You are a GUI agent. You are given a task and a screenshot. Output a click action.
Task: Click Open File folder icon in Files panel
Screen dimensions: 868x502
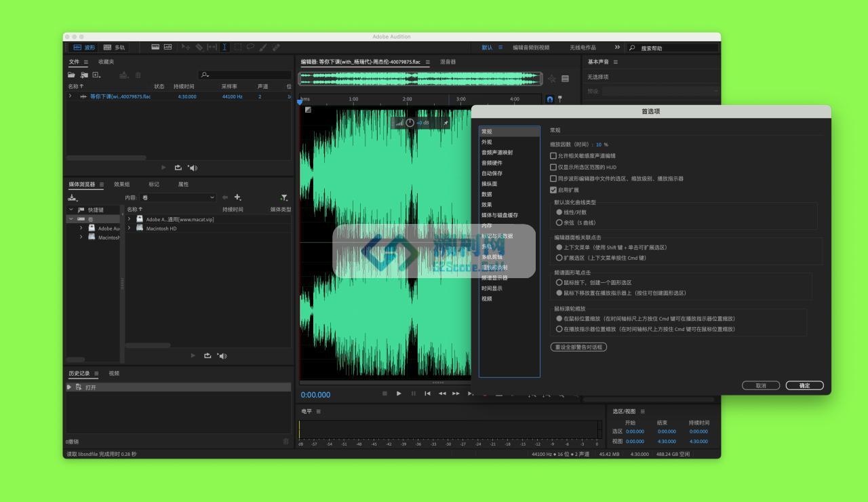(x=71, y=75)
